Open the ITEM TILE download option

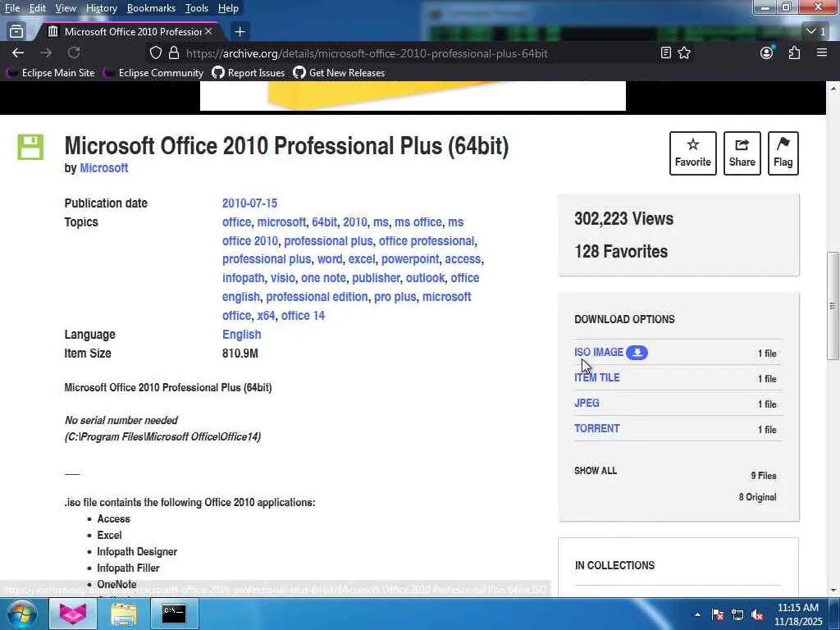[597, 377]
